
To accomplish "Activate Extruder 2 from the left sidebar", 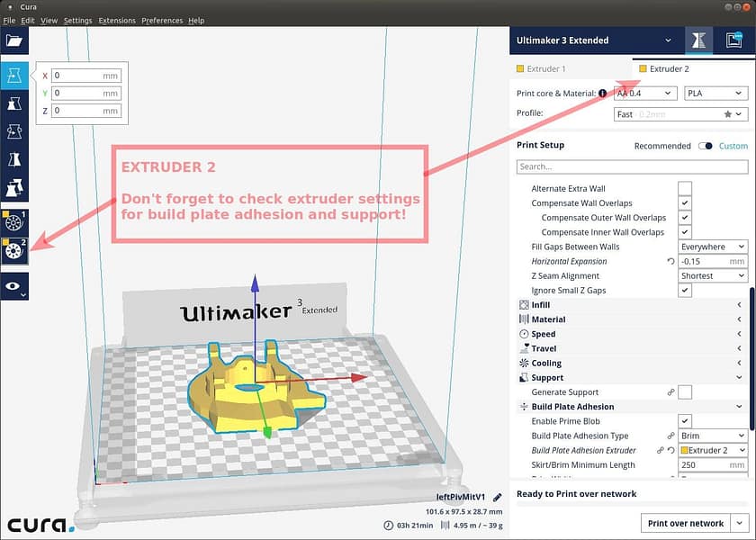I will [x=13, y=250].
